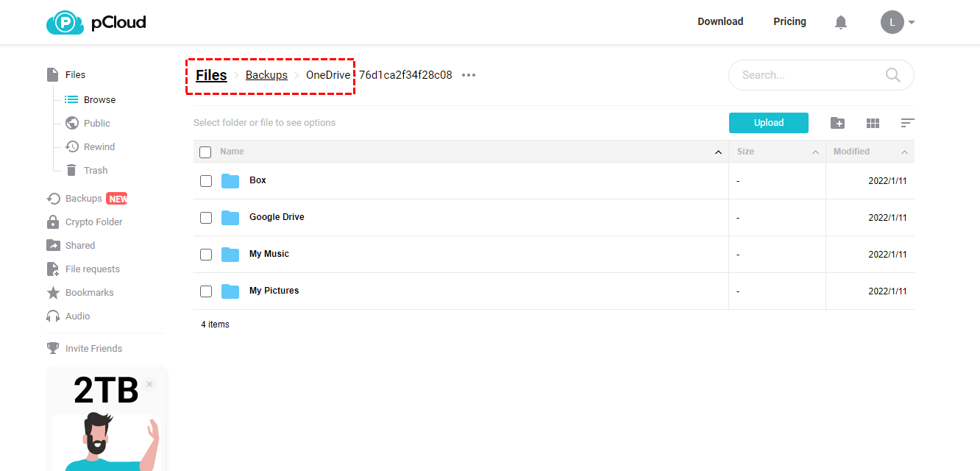Screen dimensions: 980x471
Task: Check the Google Drive folder checkbox
Action: (x=206, y=218)
